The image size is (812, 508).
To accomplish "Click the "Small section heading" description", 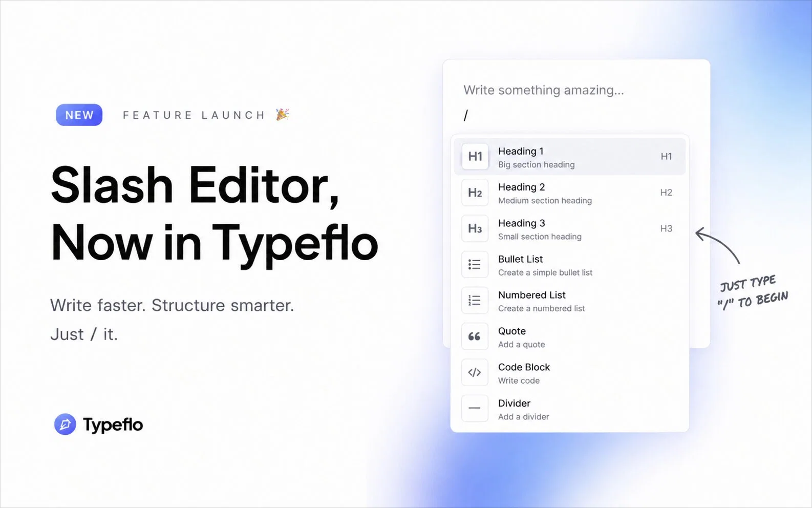I will tap(540, 237).
